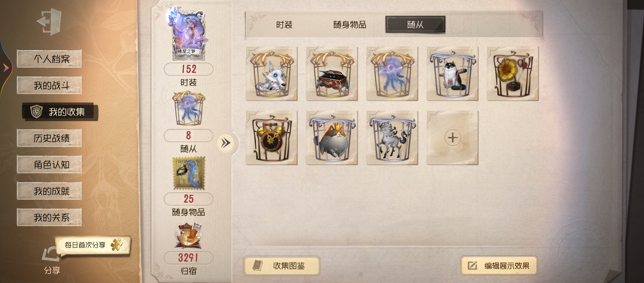Add a pet in the empty plus slot
Screen dimensions: 644x283
click(452, 138)
